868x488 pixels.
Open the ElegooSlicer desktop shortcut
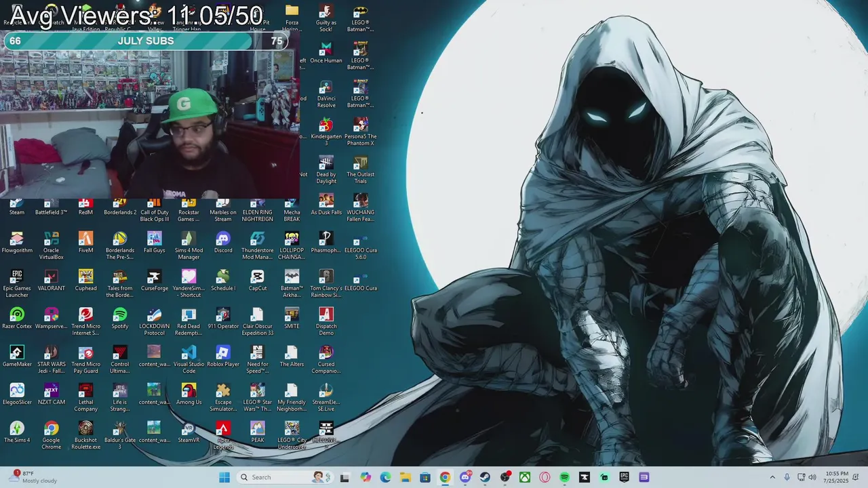pos(17,394)
